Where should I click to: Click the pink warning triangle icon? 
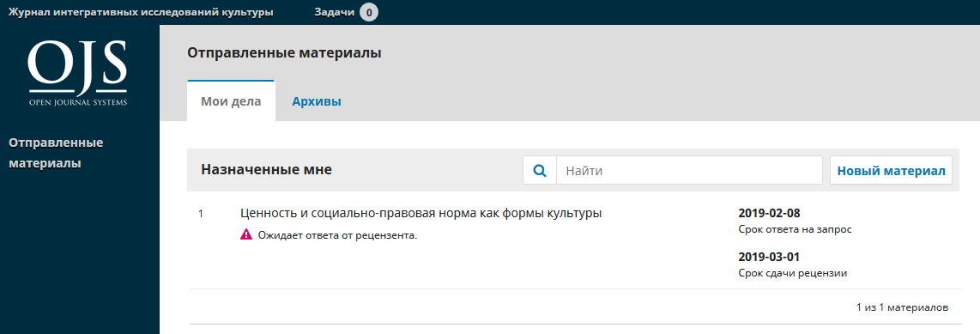246,236
